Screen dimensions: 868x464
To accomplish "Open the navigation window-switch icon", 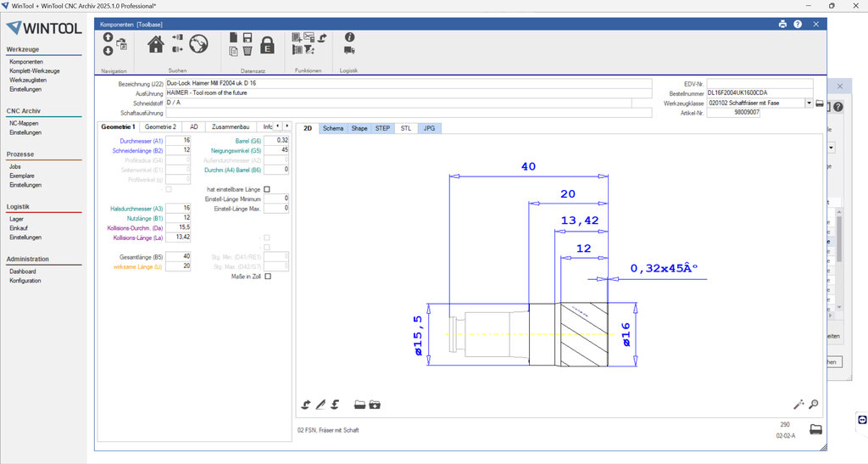I will (122, 44).
